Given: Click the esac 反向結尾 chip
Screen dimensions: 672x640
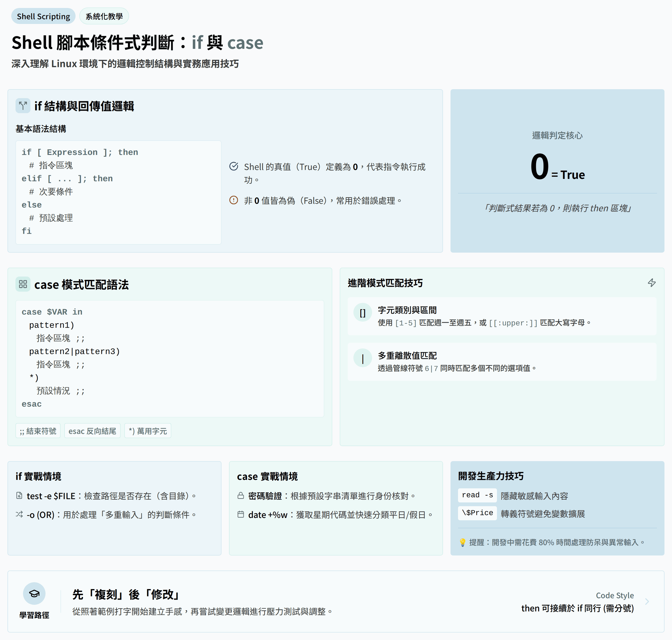Looking at the screenshot, I should (x=92, y=431).
